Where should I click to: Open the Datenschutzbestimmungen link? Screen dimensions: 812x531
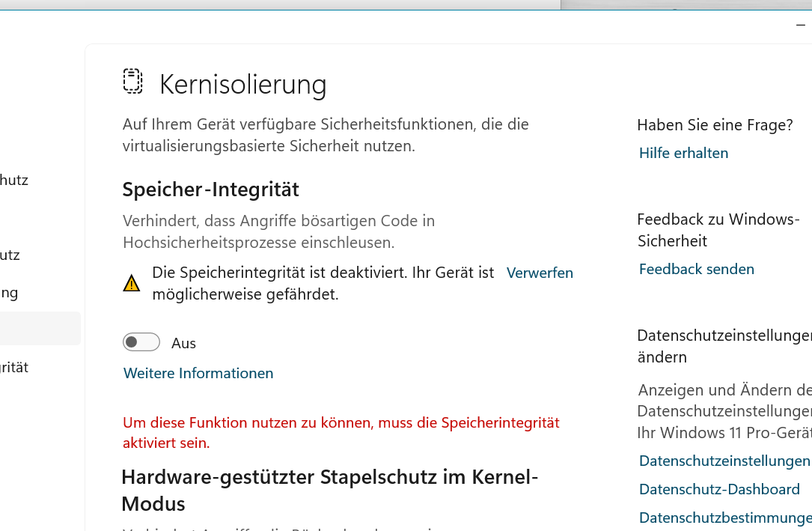724,518
